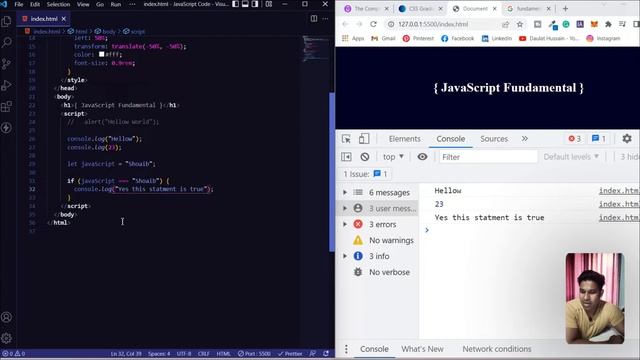
Task: Open the View menu
Action: click(x=83, y=4)
